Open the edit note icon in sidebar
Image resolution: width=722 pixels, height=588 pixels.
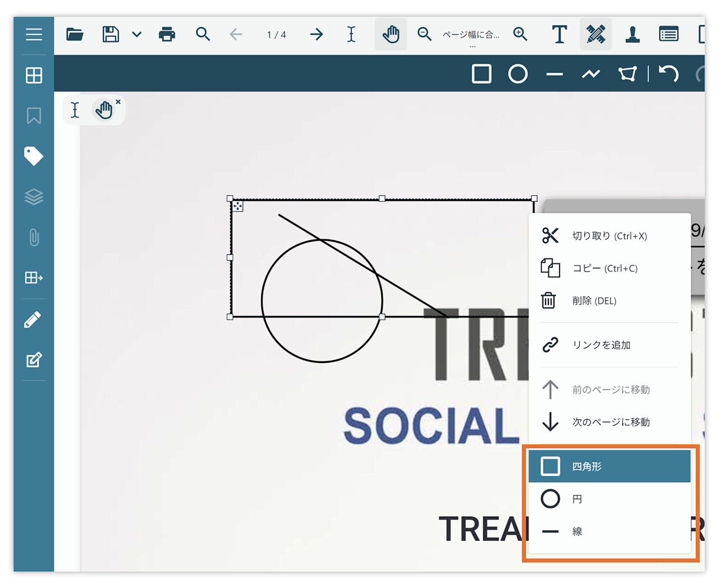click(34, 359)
